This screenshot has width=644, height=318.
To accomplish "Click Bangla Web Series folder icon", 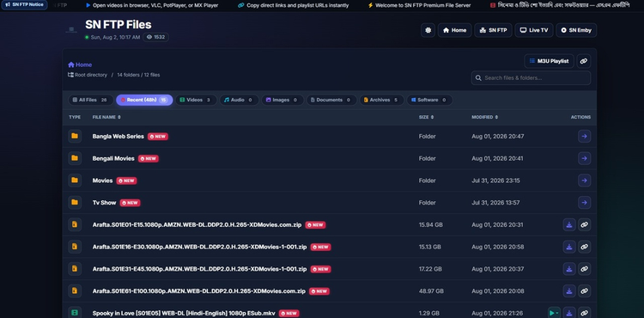I will (x=75, y=136).
